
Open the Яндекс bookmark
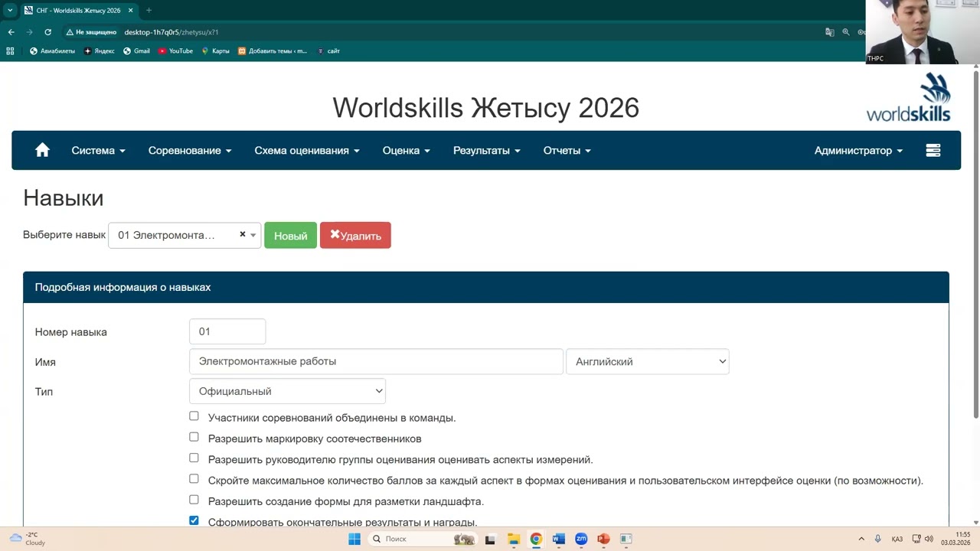(100, 51)
